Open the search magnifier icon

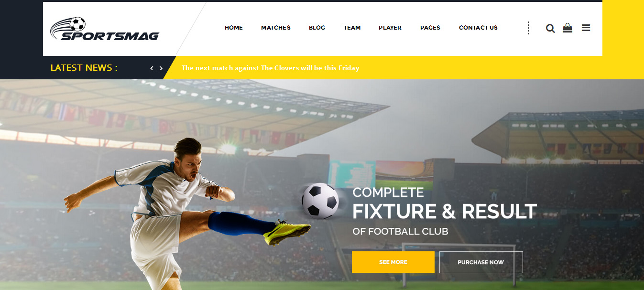coord(550,28)
